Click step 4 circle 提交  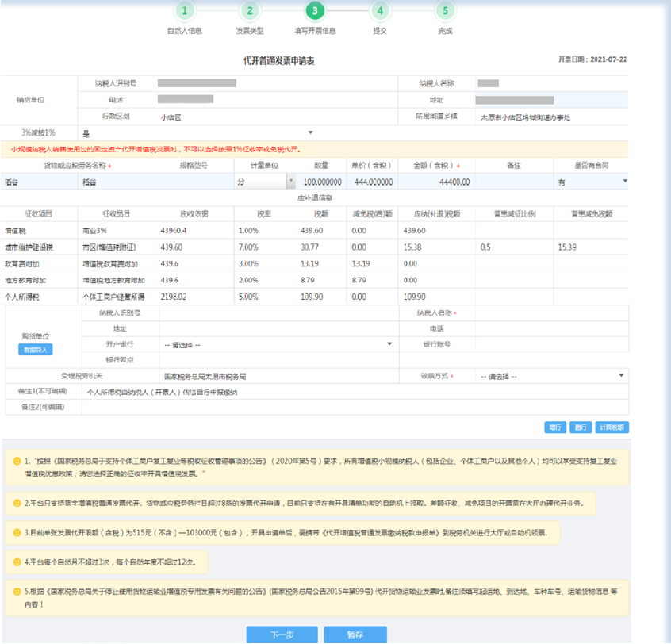tap(380, 10)
